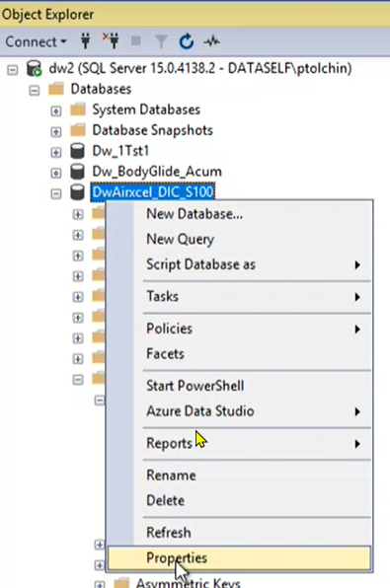Collapse the Databases folder node

35,91
